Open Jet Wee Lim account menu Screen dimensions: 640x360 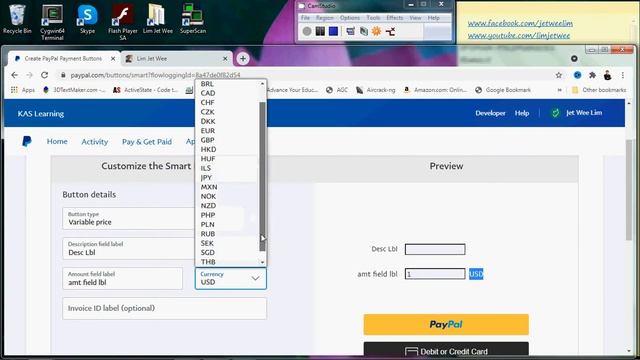tap(576, 113)
